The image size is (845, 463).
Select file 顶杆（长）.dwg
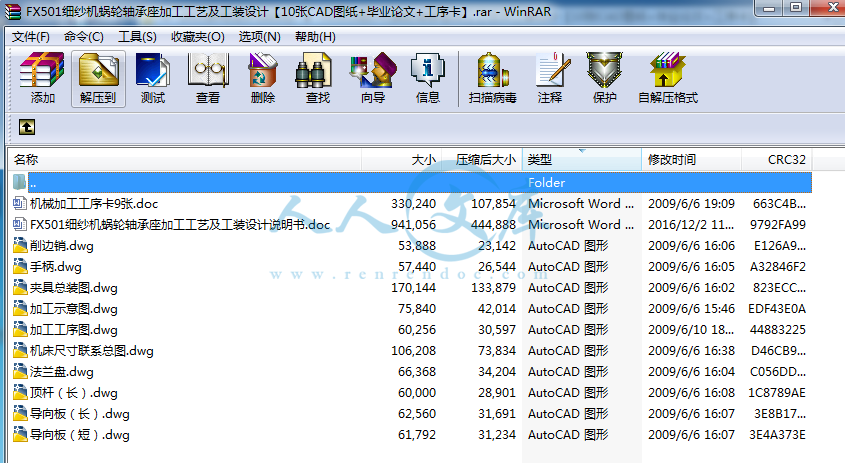(73, 393)
